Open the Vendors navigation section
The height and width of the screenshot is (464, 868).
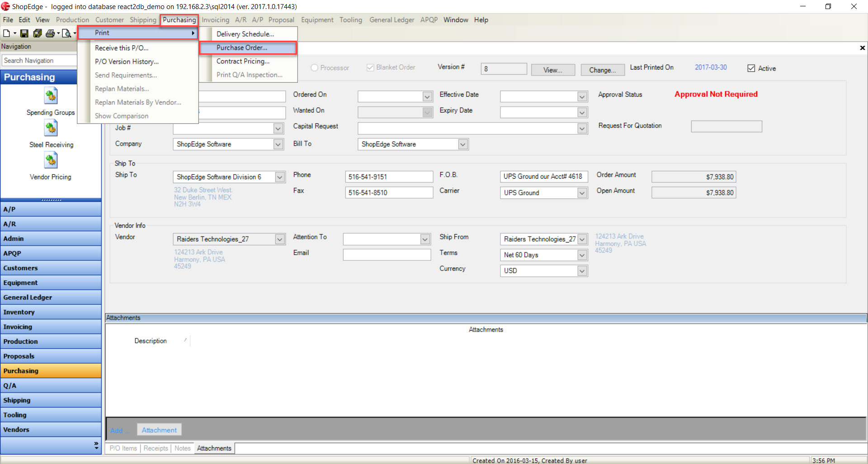[x=51, y=430]
